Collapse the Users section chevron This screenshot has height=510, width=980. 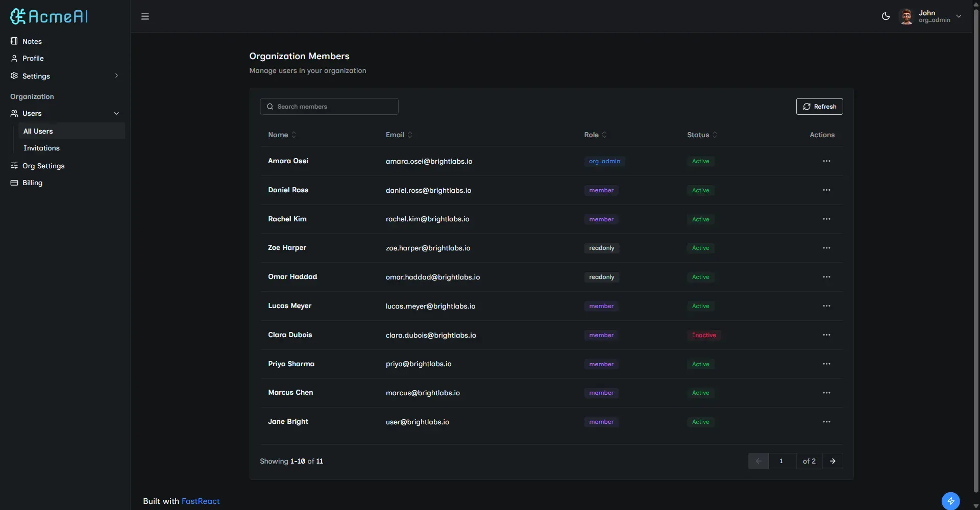coord(116,113)
